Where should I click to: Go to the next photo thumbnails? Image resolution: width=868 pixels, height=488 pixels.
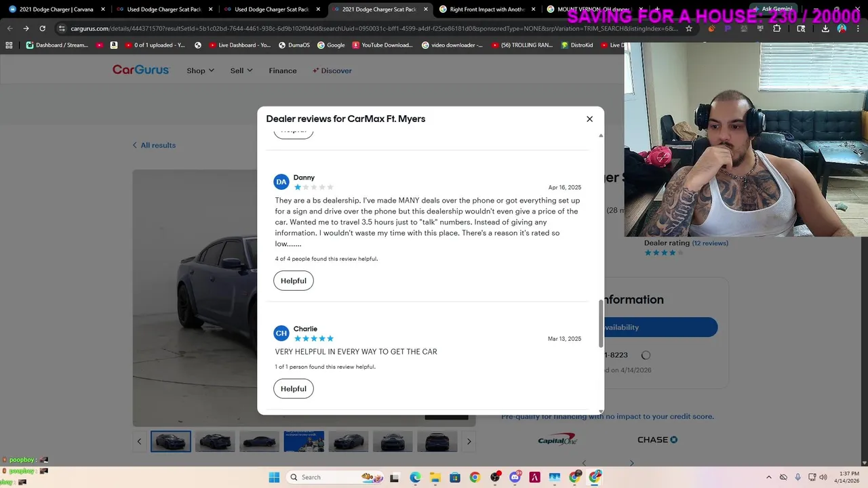pos(469,441)
